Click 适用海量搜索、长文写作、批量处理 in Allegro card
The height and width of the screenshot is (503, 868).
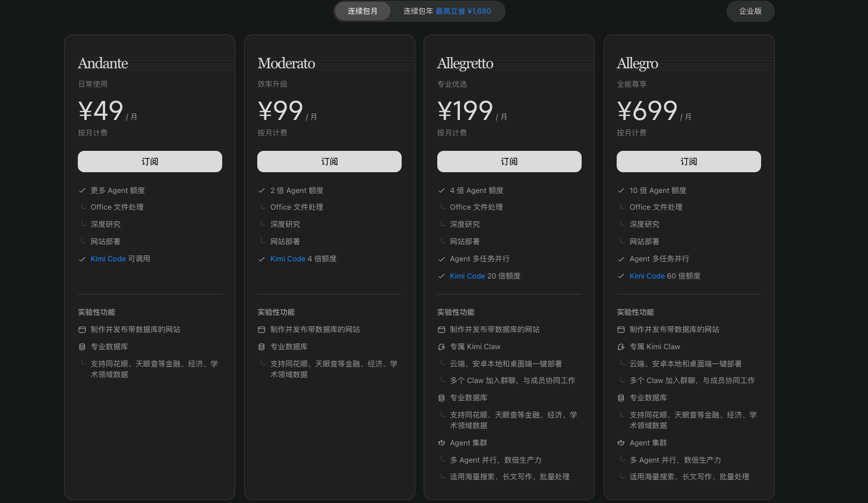[689, 477]
